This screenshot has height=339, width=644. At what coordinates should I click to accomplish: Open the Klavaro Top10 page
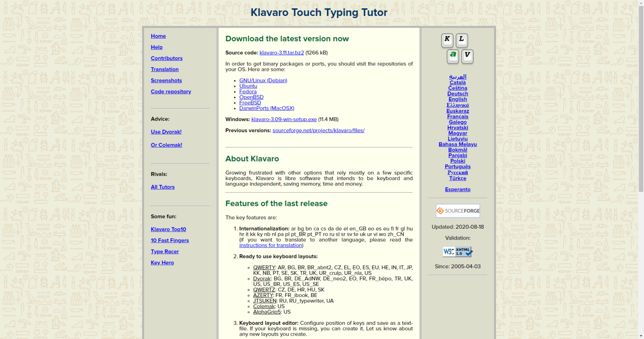168,229
